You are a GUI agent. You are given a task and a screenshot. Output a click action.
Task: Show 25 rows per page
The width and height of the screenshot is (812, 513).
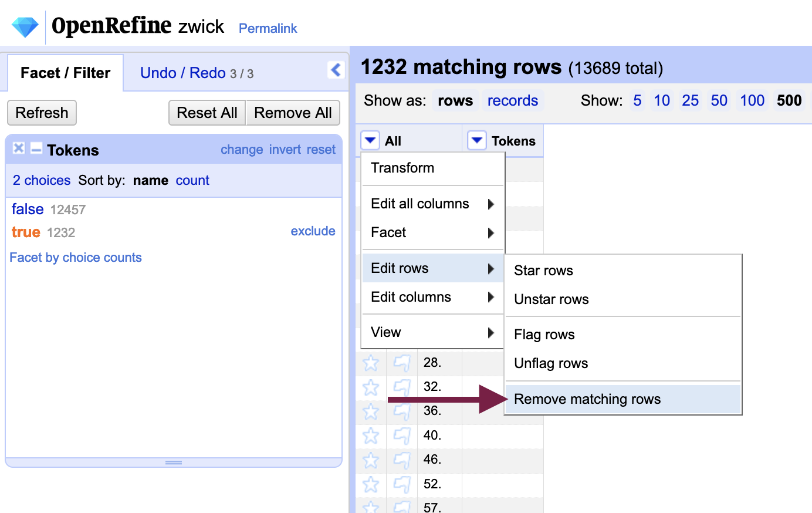690,100
